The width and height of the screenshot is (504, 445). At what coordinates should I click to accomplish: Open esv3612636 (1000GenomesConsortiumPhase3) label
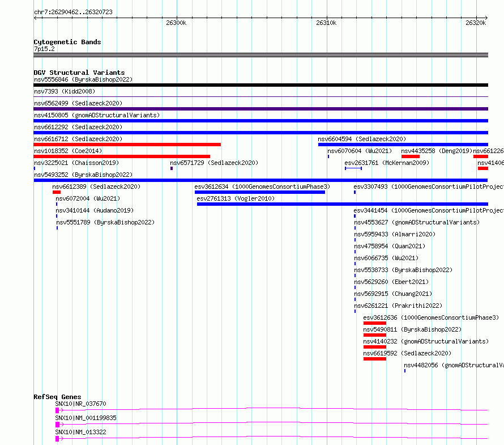coord(431,317)
